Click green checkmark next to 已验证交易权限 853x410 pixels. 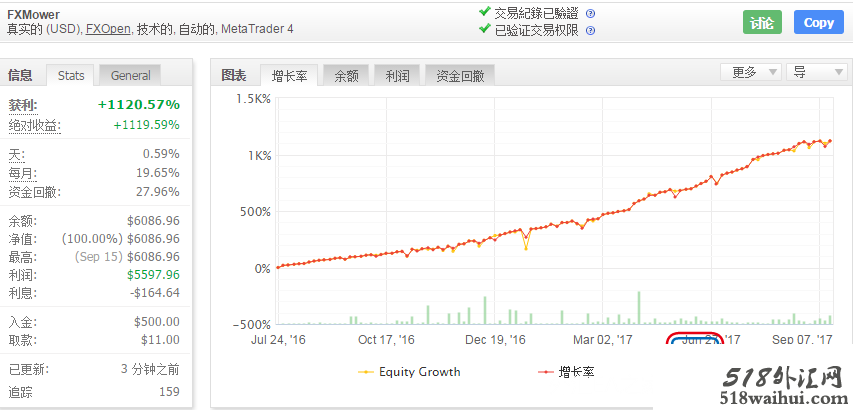(x=485, y=30)
